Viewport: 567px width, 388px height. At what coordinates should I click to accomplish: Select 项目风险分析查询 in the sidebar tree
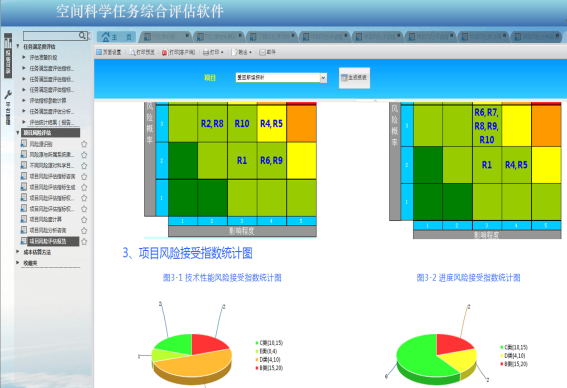coord(48,230)
